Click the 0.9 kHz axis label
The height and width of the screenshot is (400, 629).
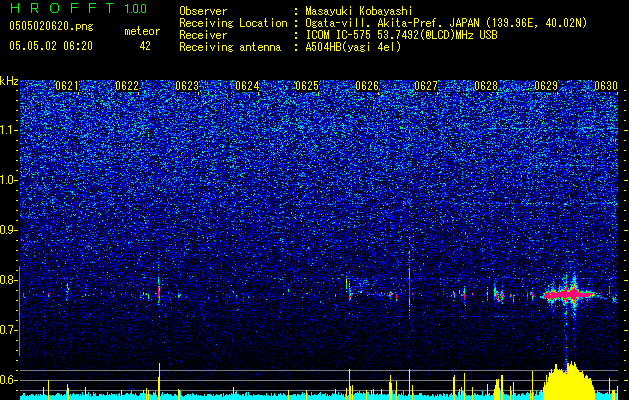[9, 230]
